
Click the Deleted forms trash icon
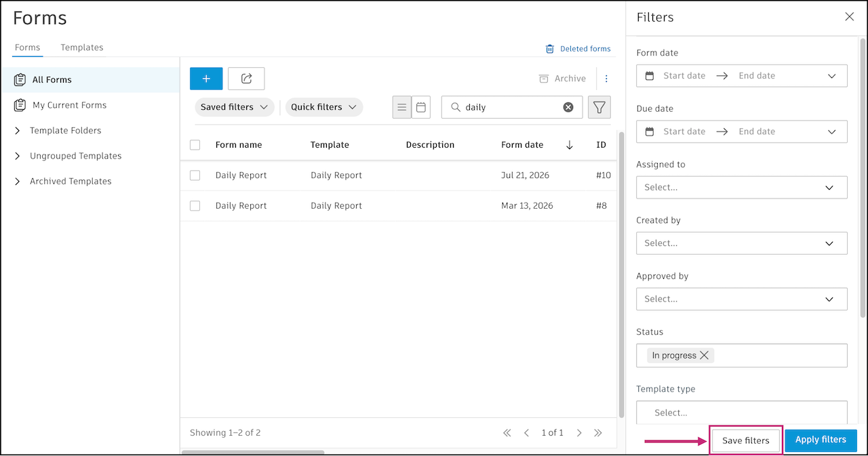point(550,49)
